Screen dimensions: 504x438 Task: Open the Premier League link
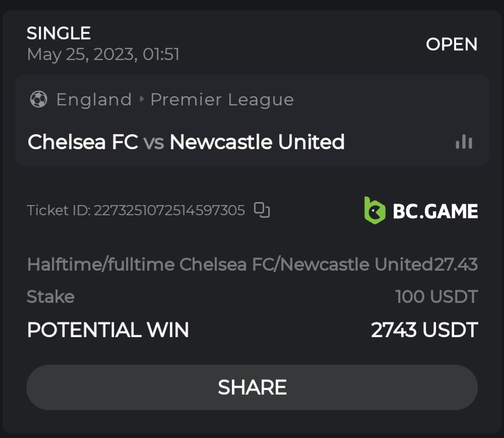tap(222, 99)
